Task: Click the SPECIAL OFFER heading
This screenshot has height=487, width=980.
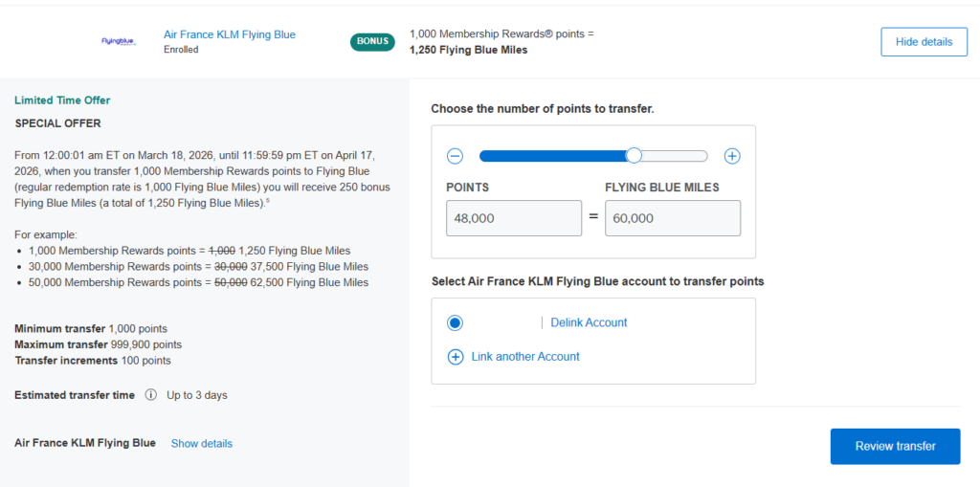Action: (57, 123)
